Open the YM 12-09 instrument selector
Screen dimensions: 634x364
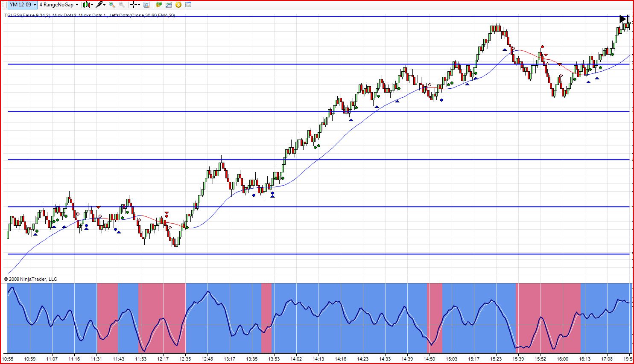pos(23,5)
